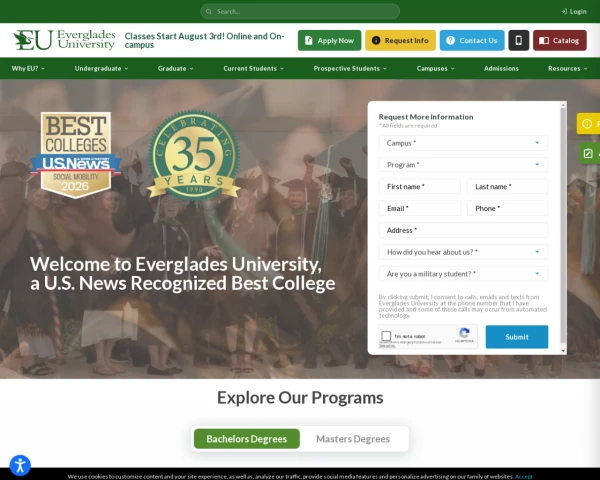The image size is (600, 480).
Task: Expand the Prospective Students menu
Action: 350,69
